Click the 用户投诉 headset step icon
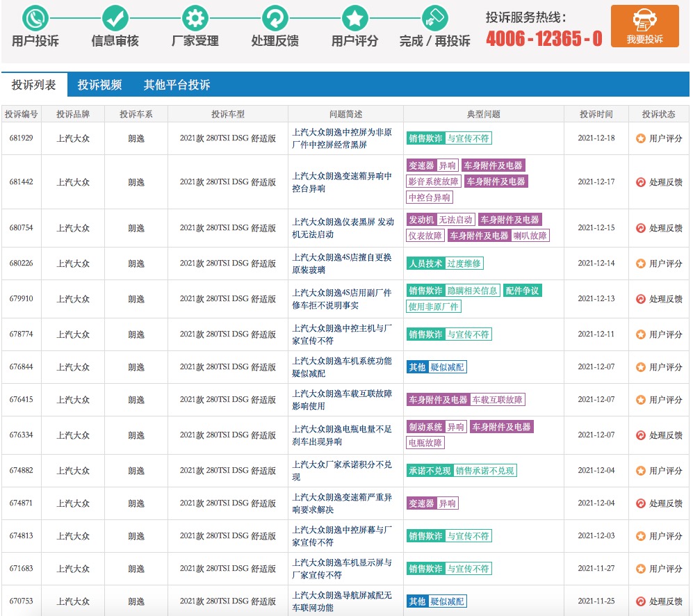The height and width of the screenshot is (616, 693). pyautogui.click(x=35, y=17)
